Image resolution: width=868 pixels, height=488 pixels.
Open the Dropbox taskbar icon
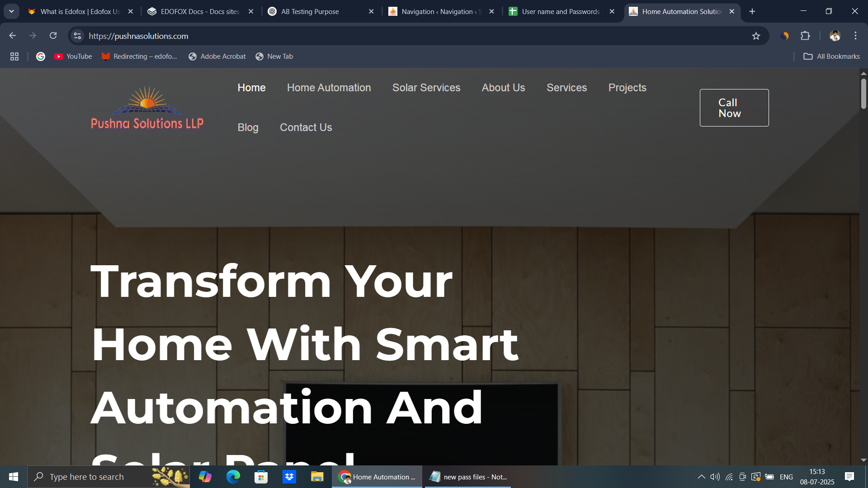(289, 477)
